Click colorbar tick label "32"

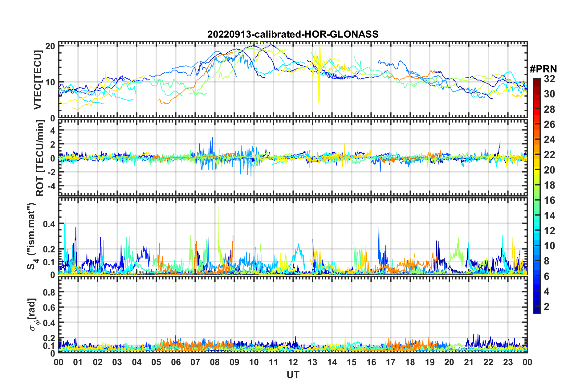(549, 79)
